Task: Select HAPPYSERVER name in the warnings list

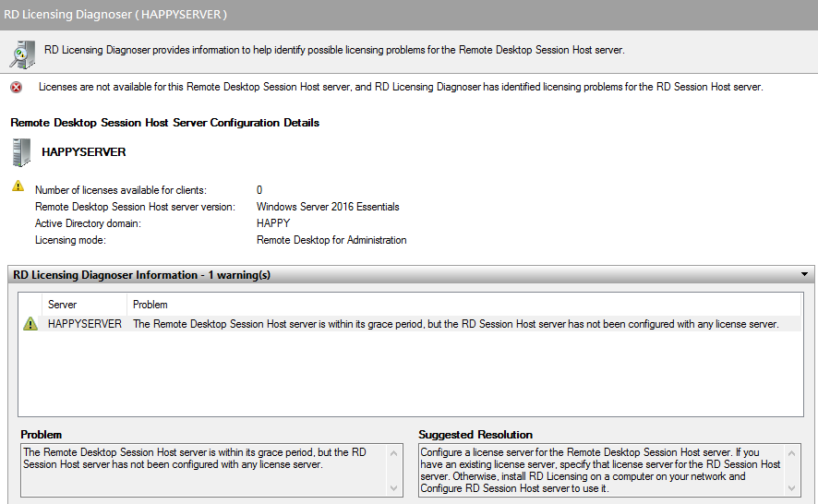Action: coord(84,324)
